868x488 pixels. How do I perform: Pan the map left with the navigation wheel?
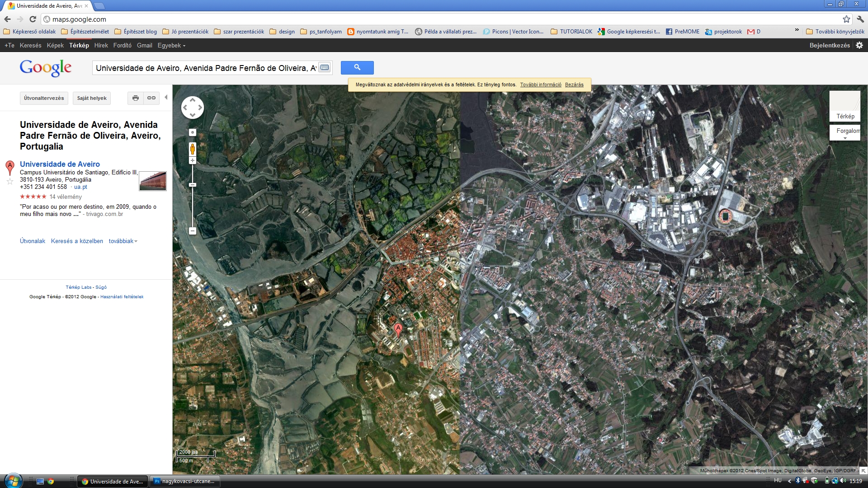(185, 108)
